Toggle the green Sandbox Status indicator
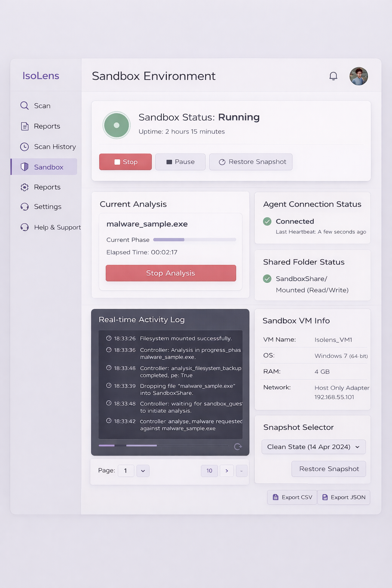This screenshot has width=392, height=588. coord(116,125)
